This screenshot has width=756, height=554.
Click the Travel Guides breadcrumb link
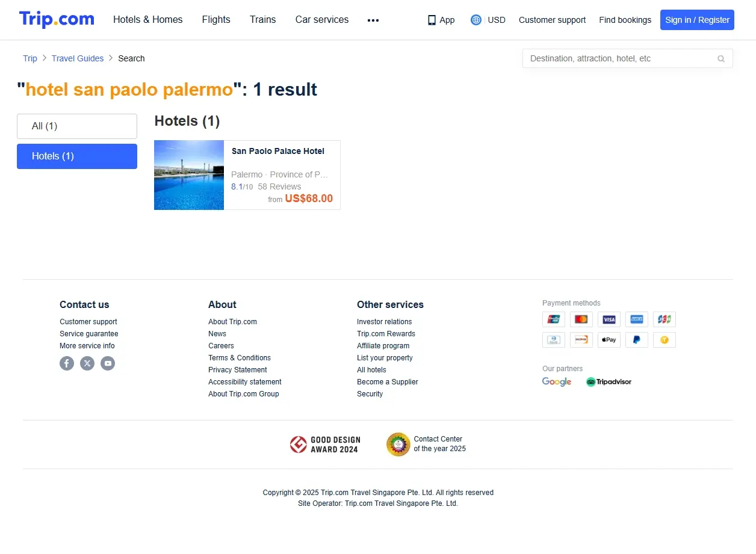pos(78,58)
